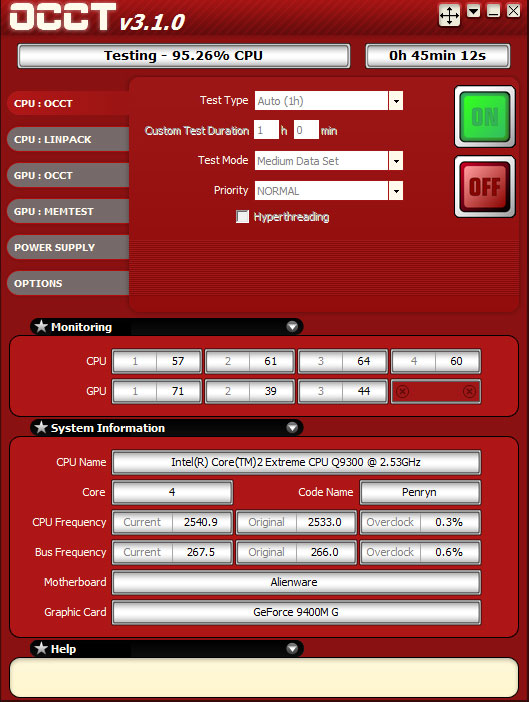529x702 pixels.
Task: Switch to CPU : LINPACK tab
Action: coord(68,139)
